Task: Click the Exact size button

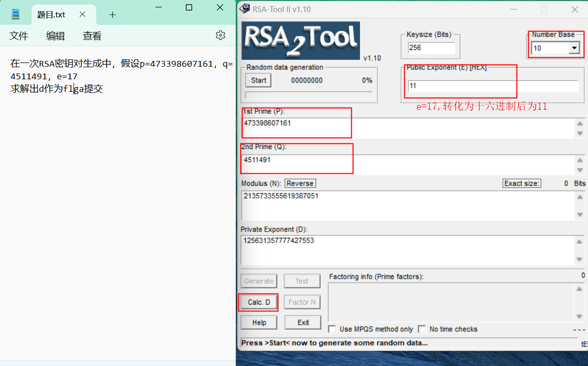Action: pyautogui.click(x=522, y=183)
